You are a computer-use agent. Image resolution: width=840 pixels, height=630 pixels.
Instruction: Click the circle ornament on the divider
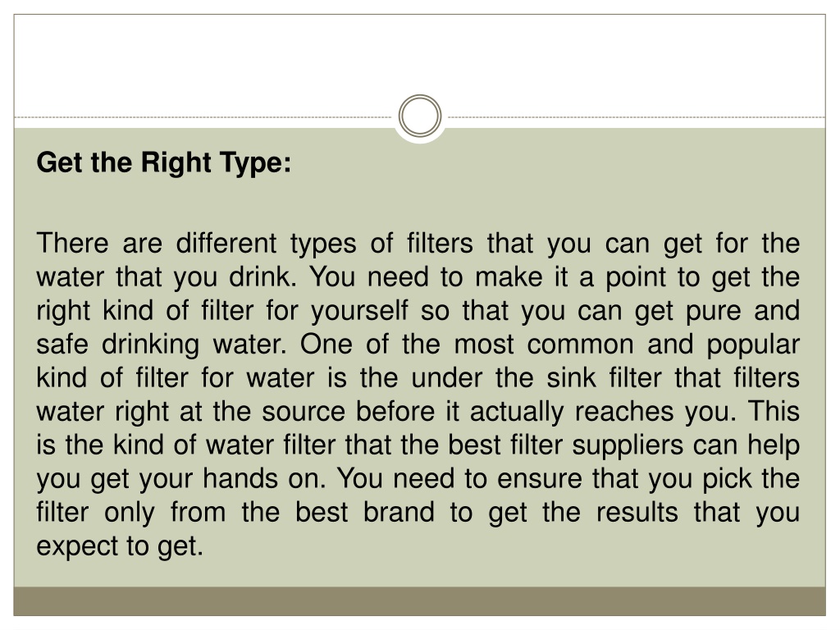tap(420, 116)
